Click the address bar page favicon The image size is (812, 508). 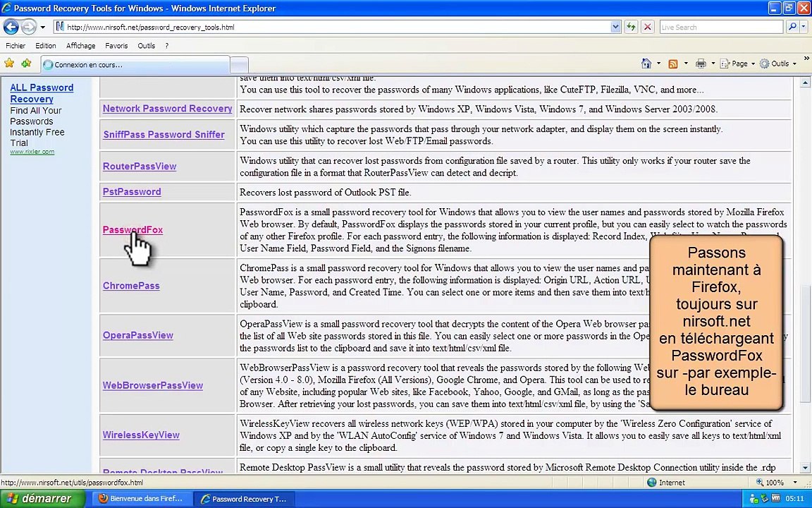coord(60,27)
